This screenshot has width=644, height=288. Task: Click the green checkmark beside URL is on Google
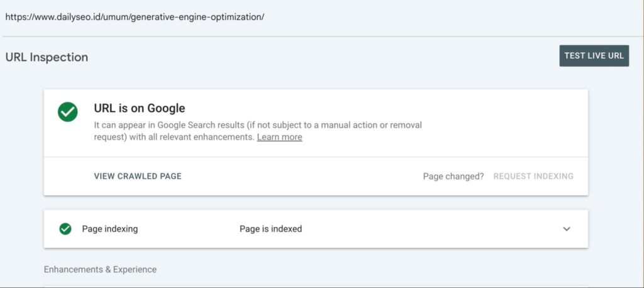pos(68,112)
